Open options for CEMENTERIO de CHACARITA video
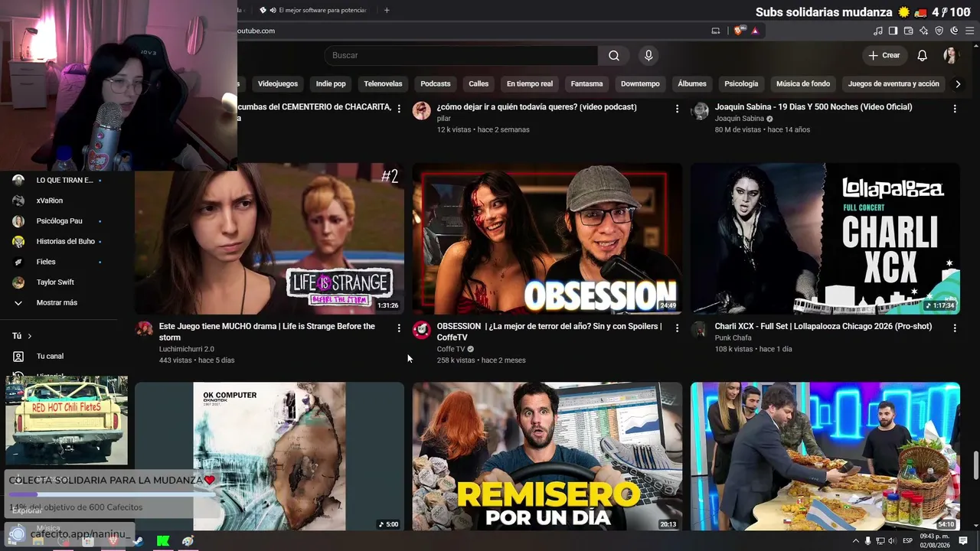 pos(399,109)
